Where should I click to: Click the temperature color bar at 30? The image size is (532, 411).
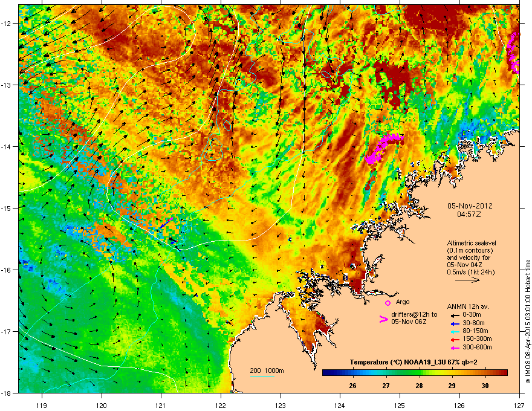point(485,373)
